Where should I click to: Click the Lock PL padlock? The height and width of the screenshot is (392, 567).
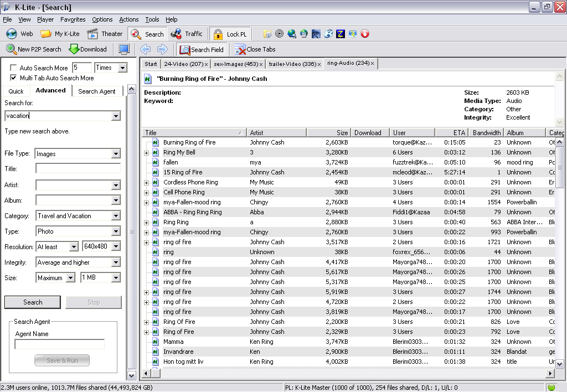point(218,34)
